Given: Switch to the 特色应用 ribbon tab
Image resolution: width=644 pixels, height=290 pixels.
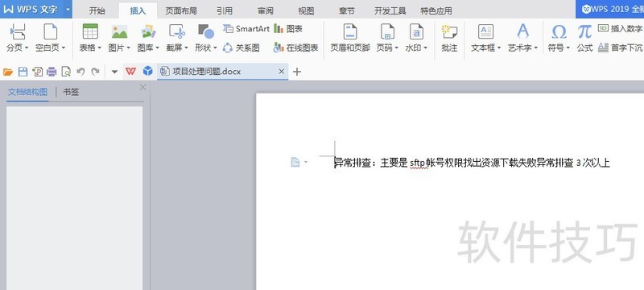Looking at the screenshot, I should (x=436, y=10).
